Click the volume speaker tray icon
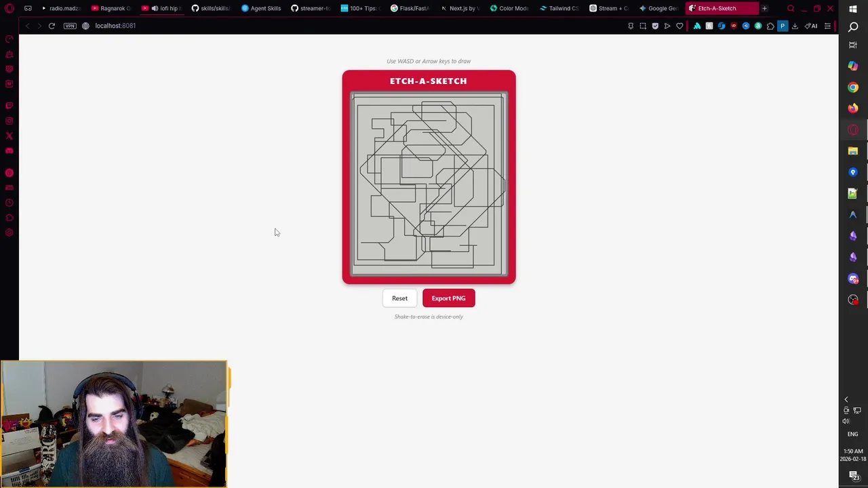The height and width of the screenshot is (488, 868). click(846, 421)
